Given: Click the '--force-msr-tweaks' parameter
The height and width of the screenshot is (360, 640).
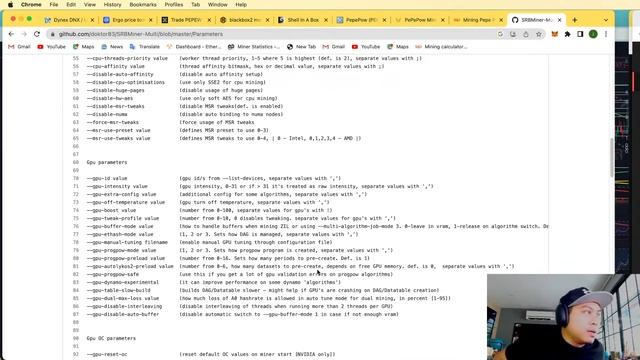Looking at the screenshot, I should point(113,122).
